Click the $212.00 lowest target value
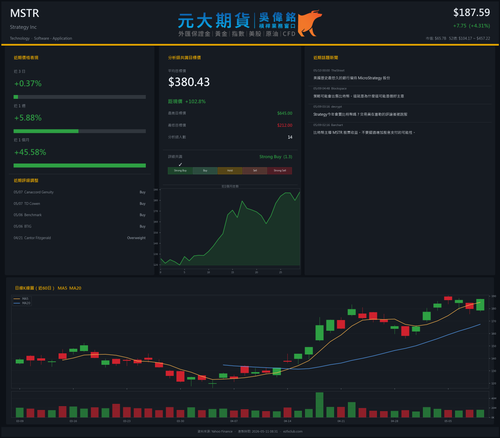The height and width of the screenshot is (438, 500). coord(285,125)
